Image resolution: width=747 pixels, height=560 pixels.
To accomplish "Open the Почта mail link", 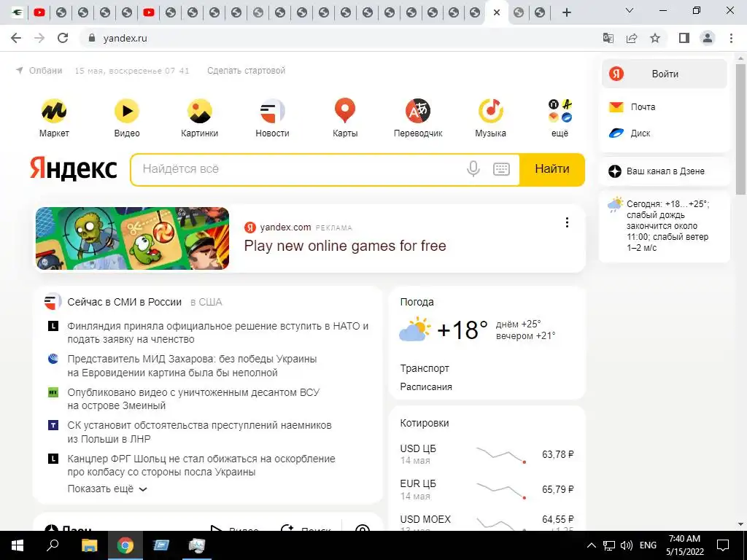I will point(643,106).
